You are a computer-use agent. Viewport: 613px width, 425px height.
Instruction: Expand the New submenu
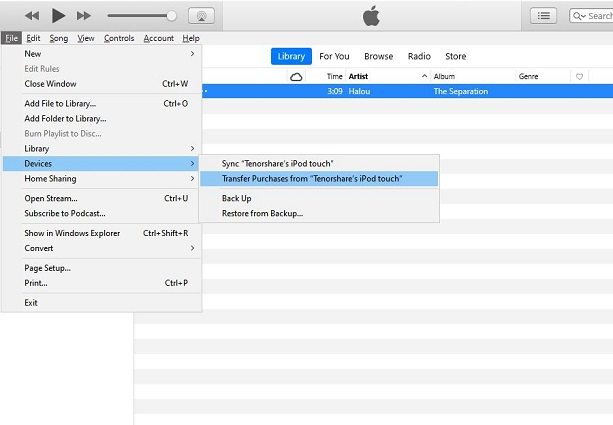pyautogui.click(x=109, y=54)
